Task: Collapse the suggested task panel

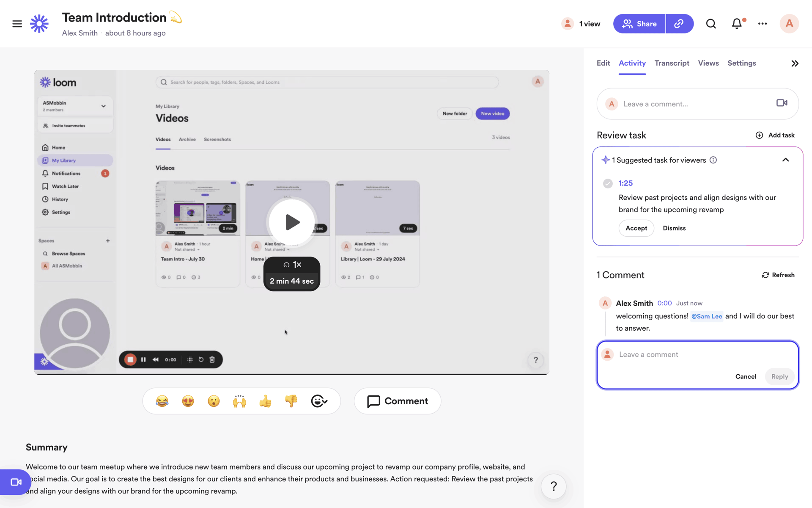Action: click(x=785, y=160)
